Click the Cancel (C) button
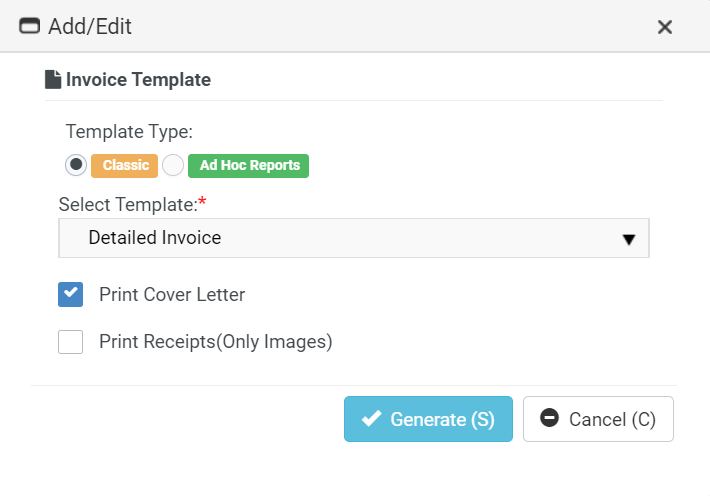 pyautogui.click(x=598, y=419)
